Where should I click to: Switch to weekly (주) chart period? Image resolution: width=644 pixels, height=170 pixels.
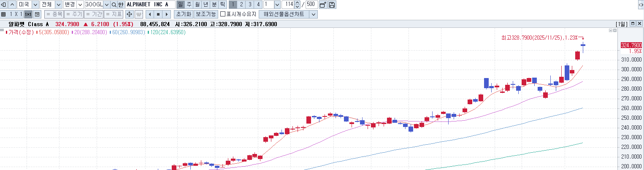pos(189,5)
